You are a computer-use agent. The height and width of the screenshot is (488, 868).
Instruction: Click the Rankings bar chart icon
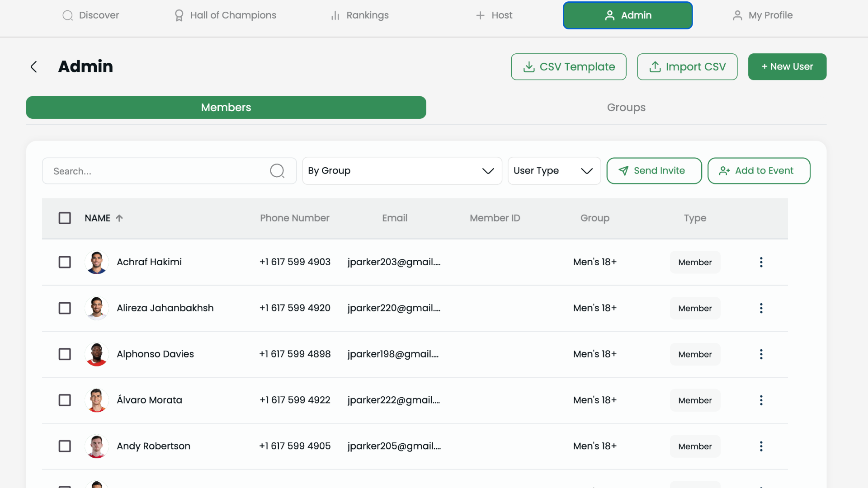pos(335,16)
